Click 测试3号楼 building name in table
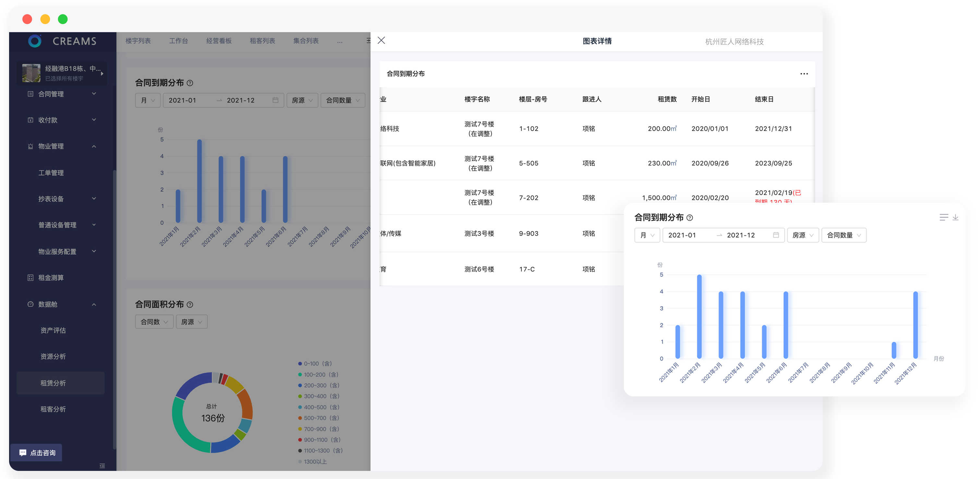The image size is (980, 479). [x=479, y=233]
